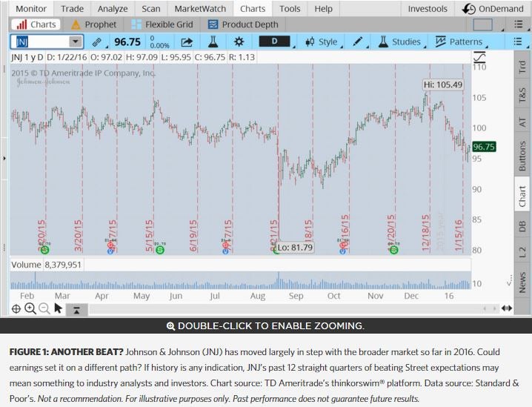Open the Help tab
This screenshot has height=407, width=532.
point(323,8)
